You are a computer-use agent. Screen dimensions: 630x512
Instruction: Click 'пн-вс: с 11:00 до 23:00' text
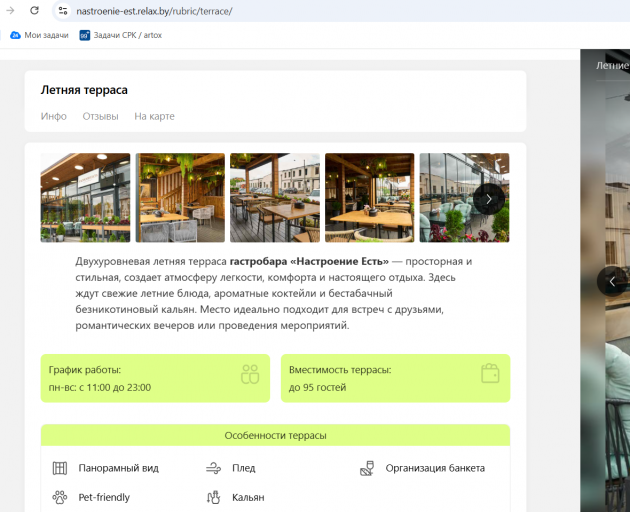tap(100, 387)
